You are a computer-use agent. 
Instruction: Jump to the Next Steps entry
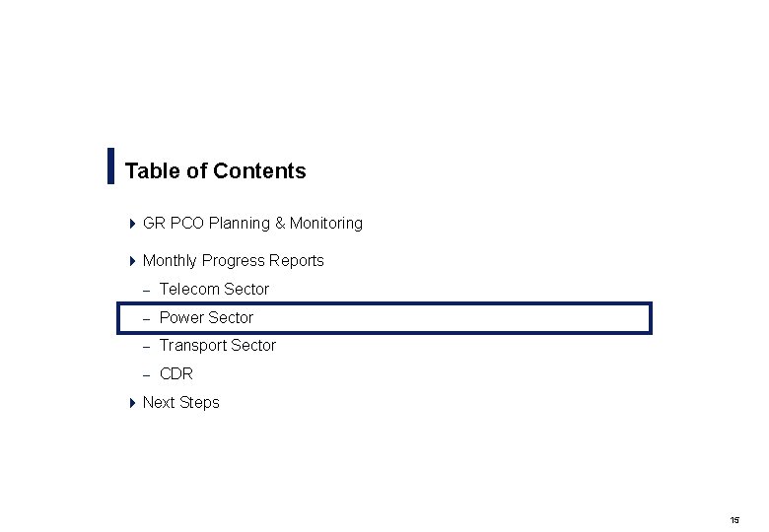click(x=181, y=403)
